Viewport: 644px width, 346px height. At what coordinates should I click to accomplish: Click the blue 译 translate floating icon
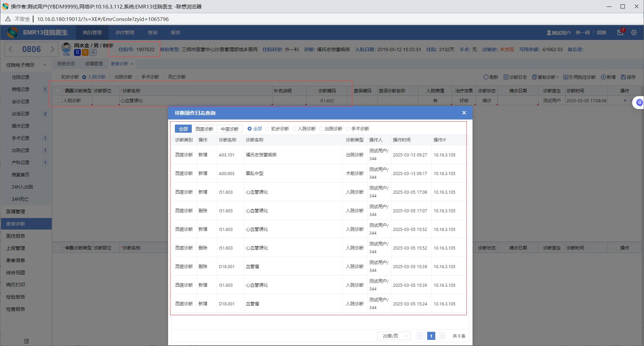pyautogui.click(x=639, y=103)
